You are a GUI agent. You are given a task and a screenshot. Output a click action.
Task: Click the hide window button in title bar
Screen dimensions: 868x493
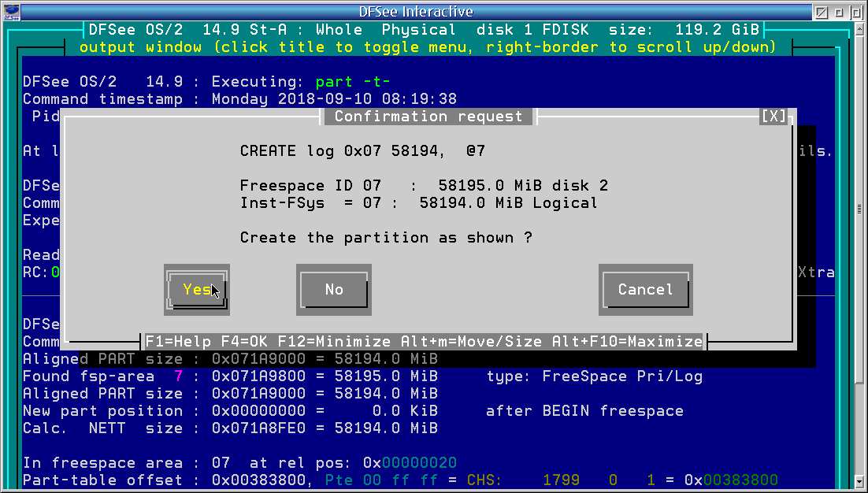point(822,12)
